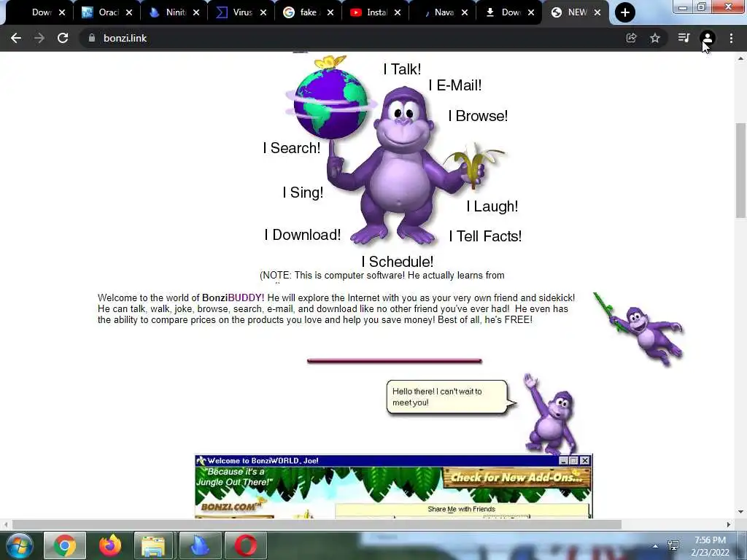Click the horizontal scrollbar thumb
The image size is (747, 560).
[317, 524]
